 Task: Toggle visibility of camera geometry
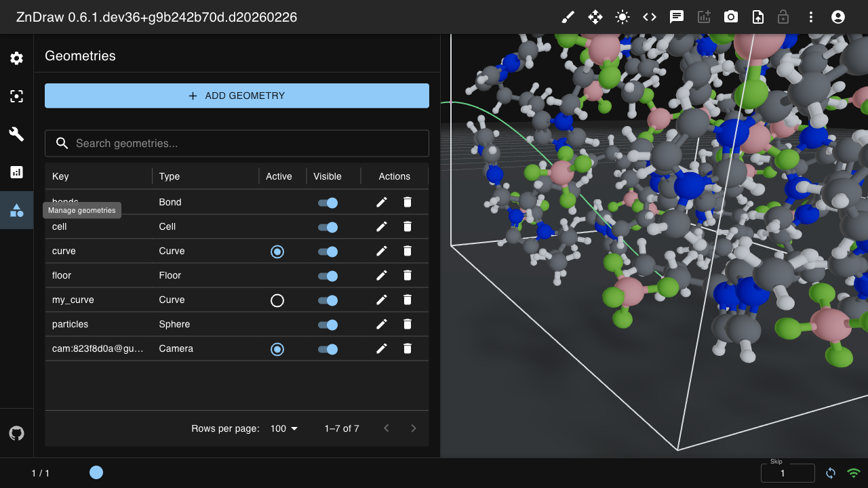(x=328, y=349)
